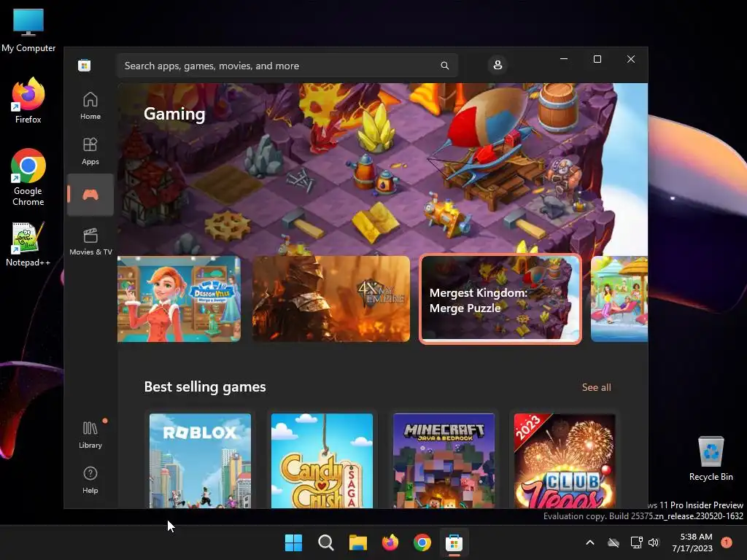The height and width of the screenshot is (560, 747).
Task: Open the user account profile icon
Action: click(498, 65)
